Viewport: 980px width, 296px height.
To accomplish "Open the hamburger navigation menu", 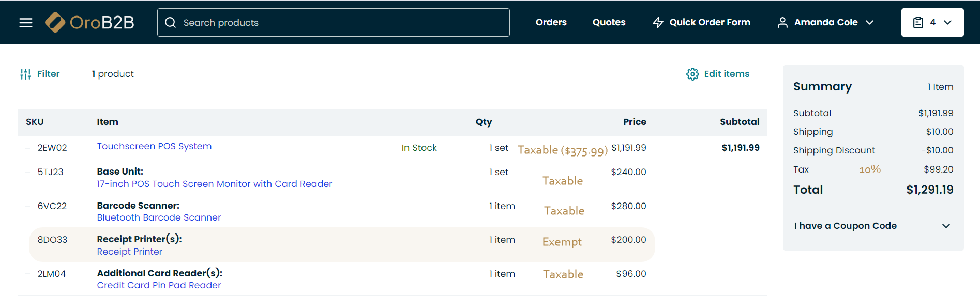I will pos(26,23).
